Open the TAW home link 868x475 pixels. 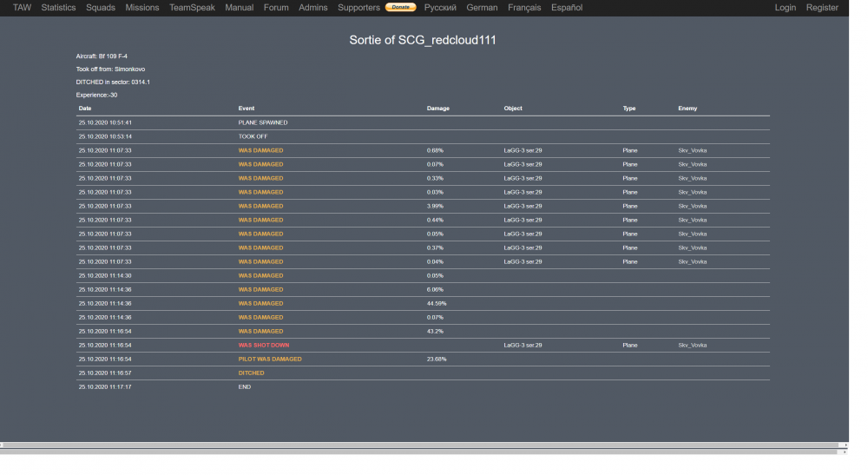(x=22, y=8)
